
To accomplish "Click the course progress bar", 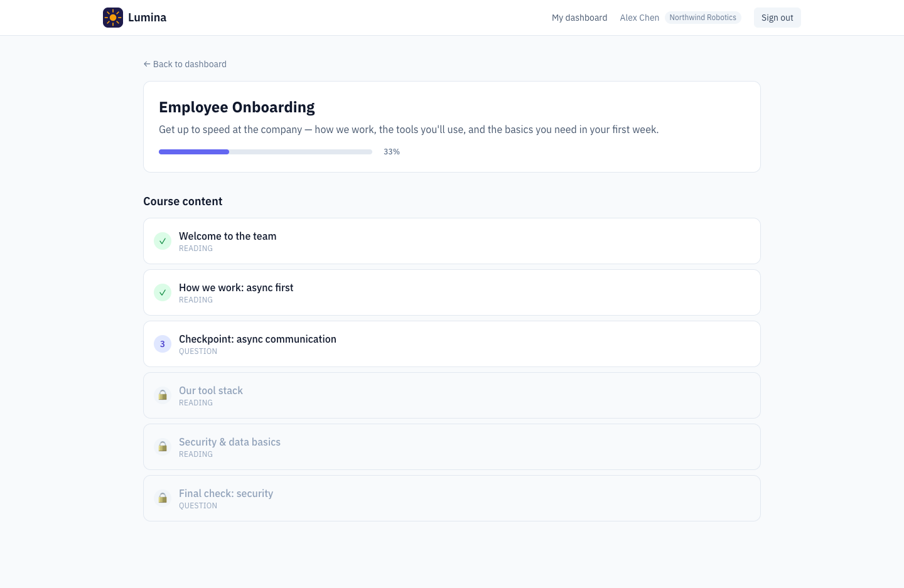I will click(x=266, y=152).
